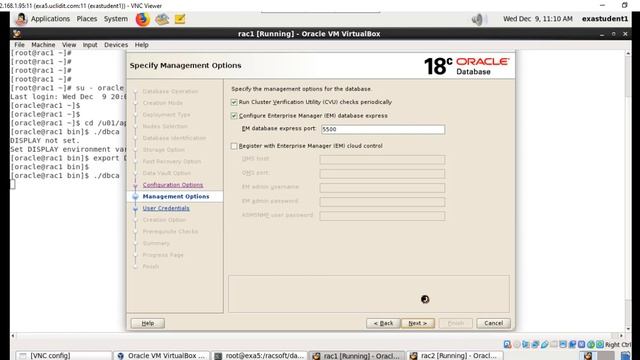
Task: Uncheck Run Cluster Verification Utility checks periodically
Action: coord(234,102)
